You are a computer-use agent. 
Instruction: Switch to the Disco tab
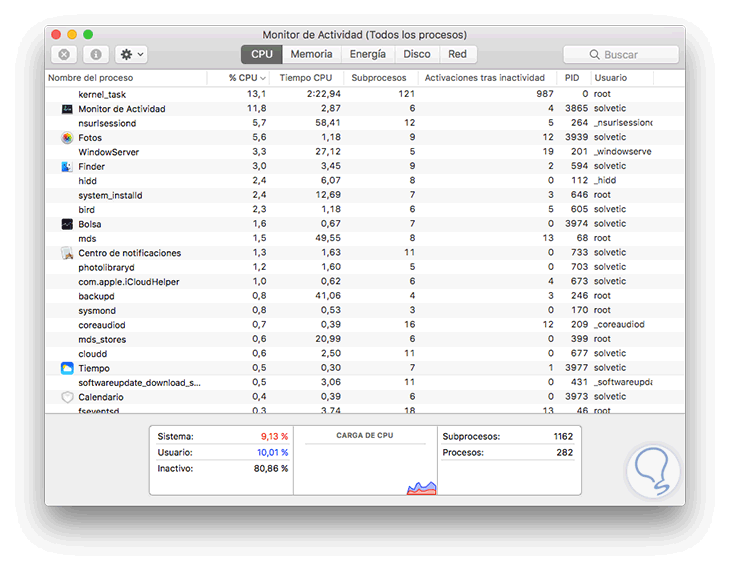(417, 54)
